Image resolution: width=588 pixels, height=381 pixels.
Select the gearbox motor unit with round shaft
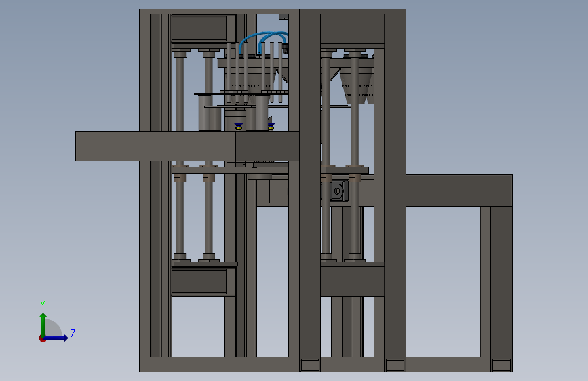point(337,191)
